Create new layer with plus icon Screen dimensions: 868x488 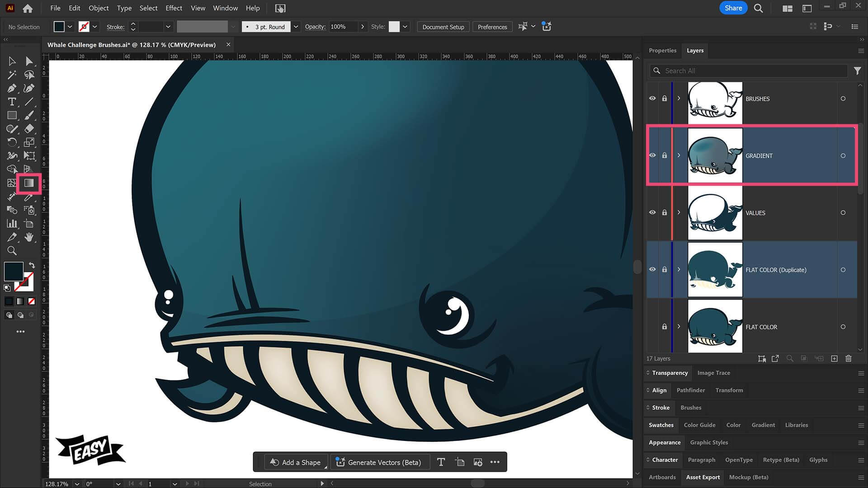(835, 358)
